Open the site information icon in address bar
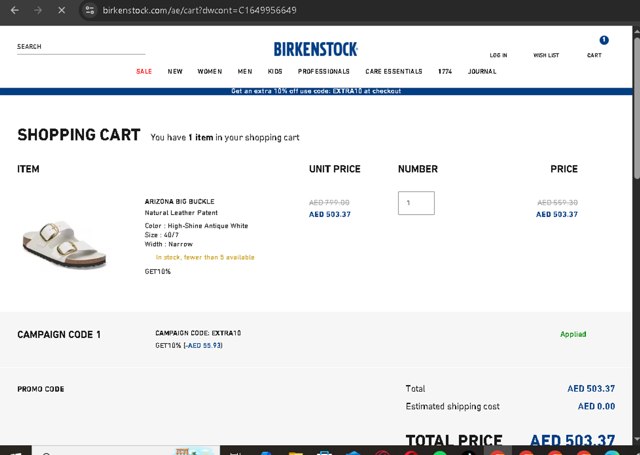 pyautogui.click(x=90, y=10)
